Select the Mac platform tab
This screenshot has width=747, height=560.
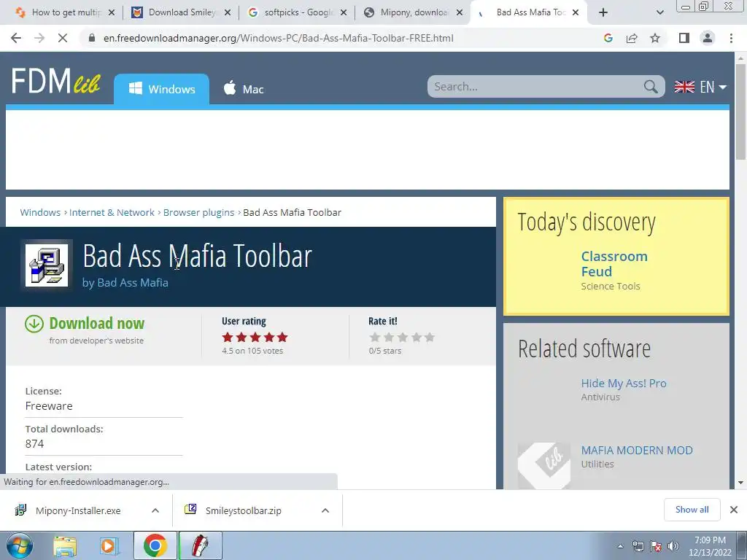[x=244, y=89]
